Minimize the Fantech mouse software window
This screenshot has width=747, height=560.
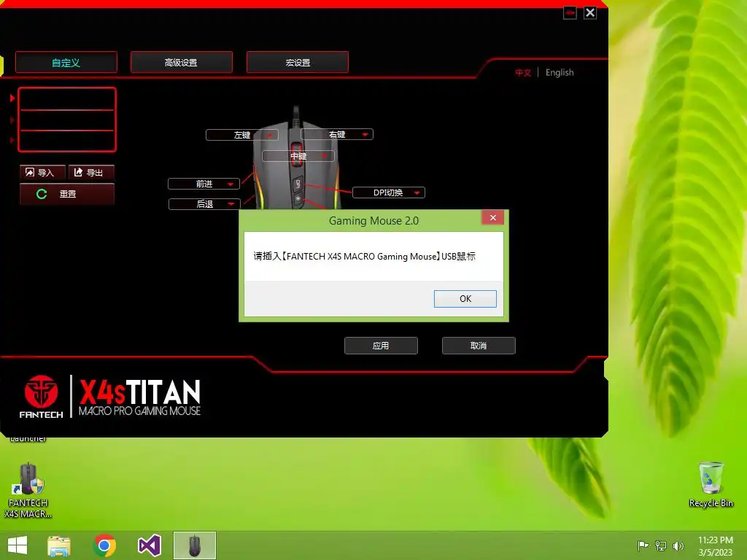coord(570,13)
